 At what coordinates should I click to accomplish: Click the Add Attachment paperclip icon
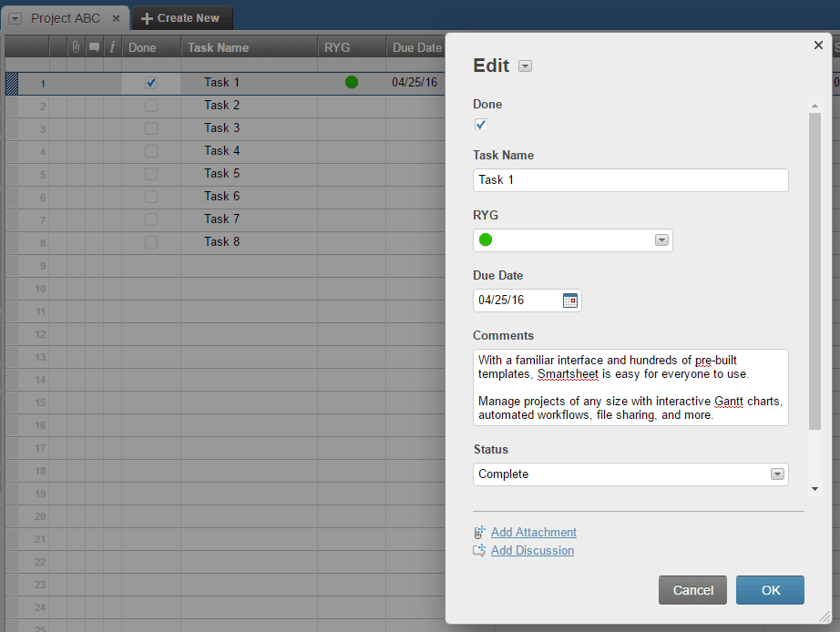480,533
